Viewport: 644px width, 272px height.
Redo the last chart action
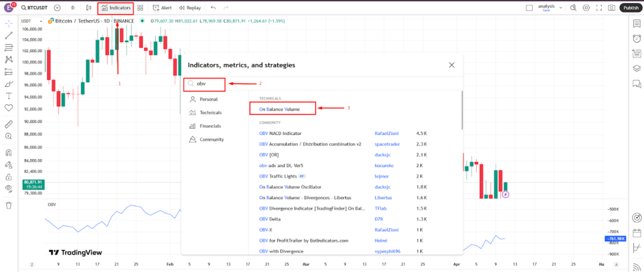tap(226, 8)
